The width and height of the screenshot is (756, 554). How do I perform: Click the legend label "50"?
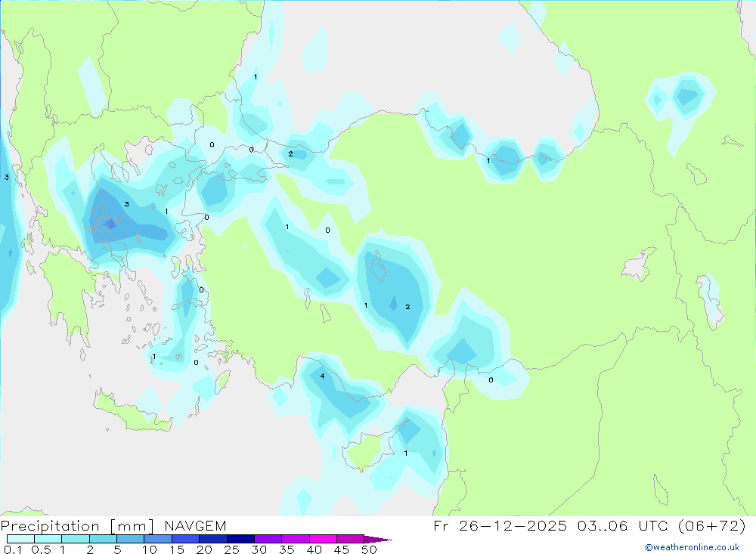click(370, 549)
